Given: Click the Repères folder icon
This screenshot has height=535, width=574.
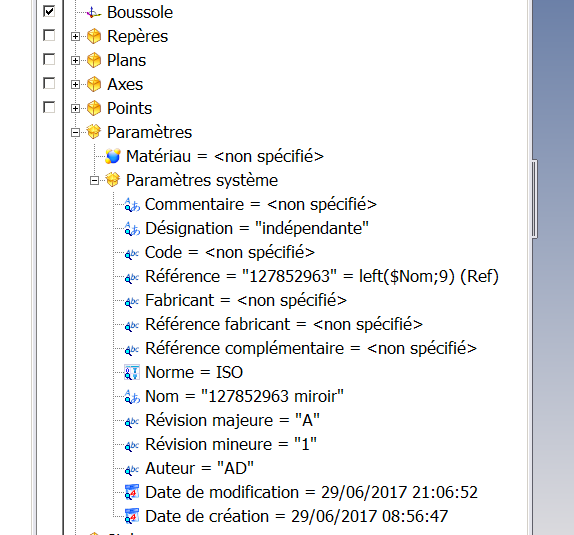Looking at the screenshot, I should click(94, 36).
